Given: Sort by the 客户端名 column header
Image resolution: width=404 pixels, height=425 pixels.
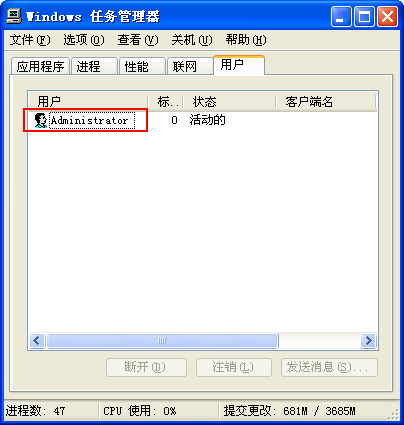Looking at the screenshot, I should pos(326,101).
